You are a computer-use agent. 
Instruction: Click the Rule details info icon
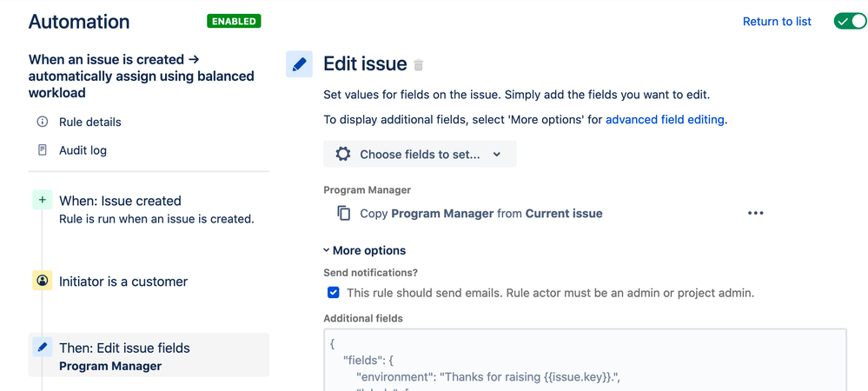click(x=42, y=122)
